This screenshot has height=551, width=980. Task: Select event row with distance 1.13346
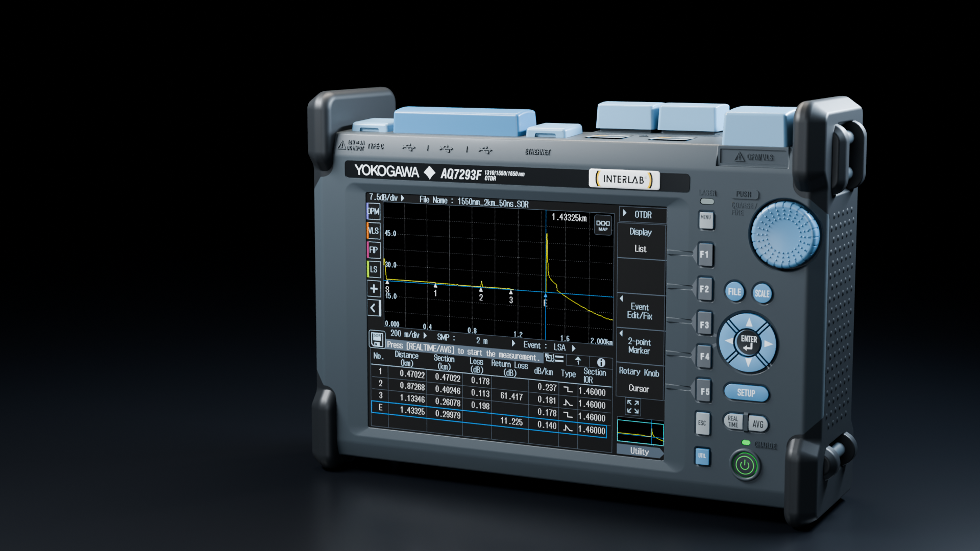point(491,408)
